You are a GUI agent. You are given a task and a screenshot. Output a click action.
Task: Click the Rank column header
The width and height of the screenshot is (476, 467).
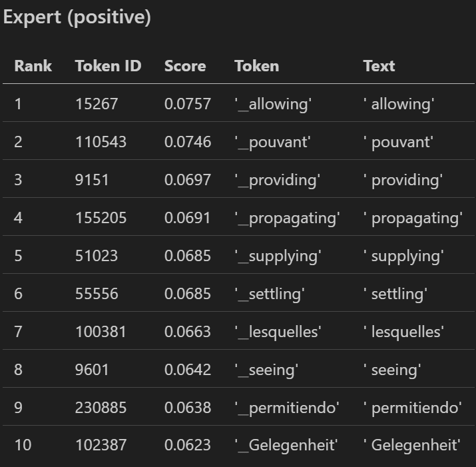tap(33, 66)
